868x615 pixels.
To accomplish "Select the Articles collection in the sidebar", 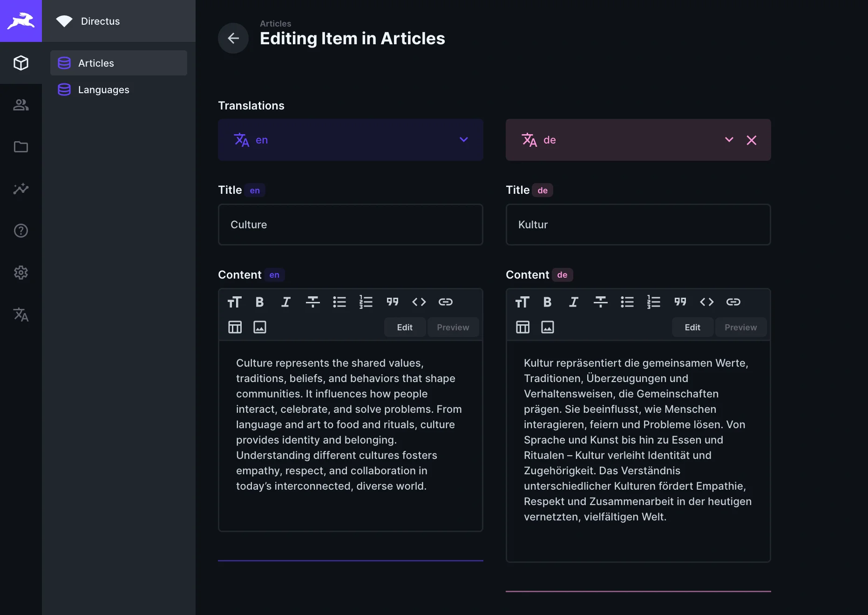I will [x=96, y=63].
